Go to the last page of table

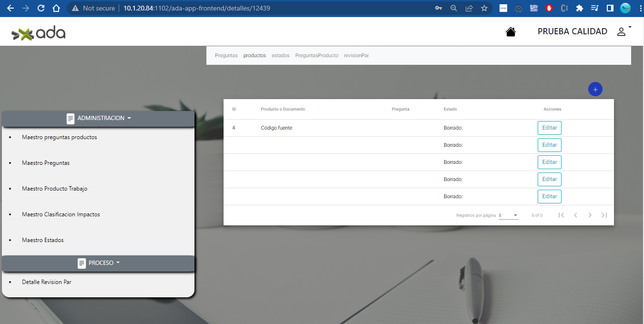tap(604, 215)
